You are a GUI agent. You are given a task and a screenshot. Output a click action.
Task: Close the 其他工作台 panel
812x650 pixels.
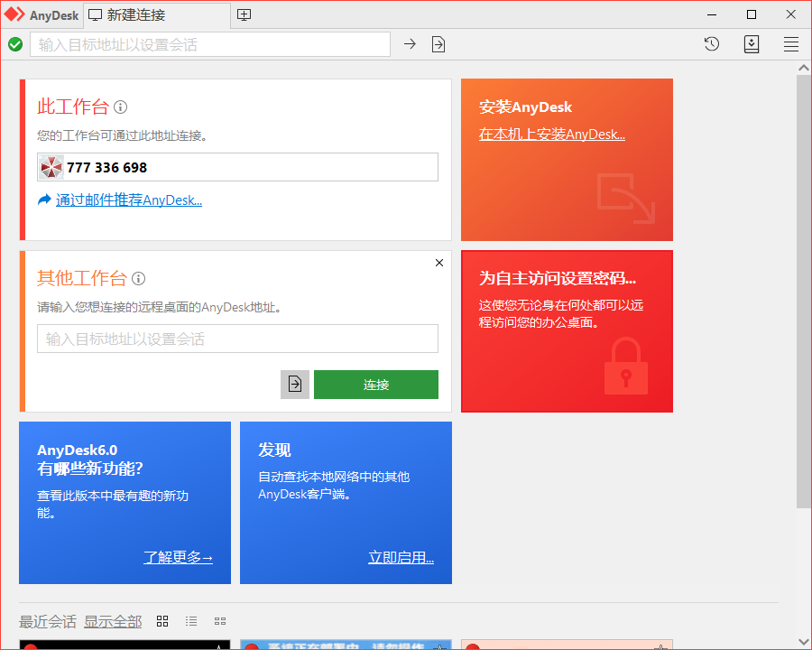(x=439, y=264)
